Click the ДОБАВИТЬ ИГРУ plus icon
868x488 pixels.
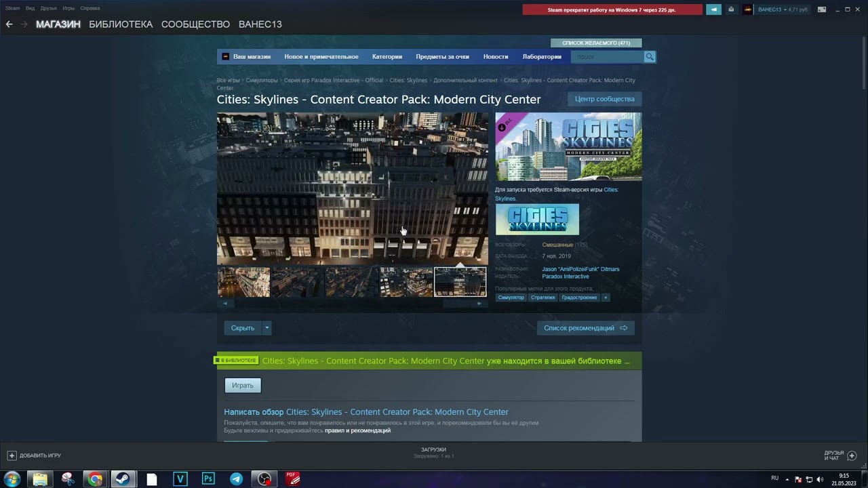coord(12,455)
